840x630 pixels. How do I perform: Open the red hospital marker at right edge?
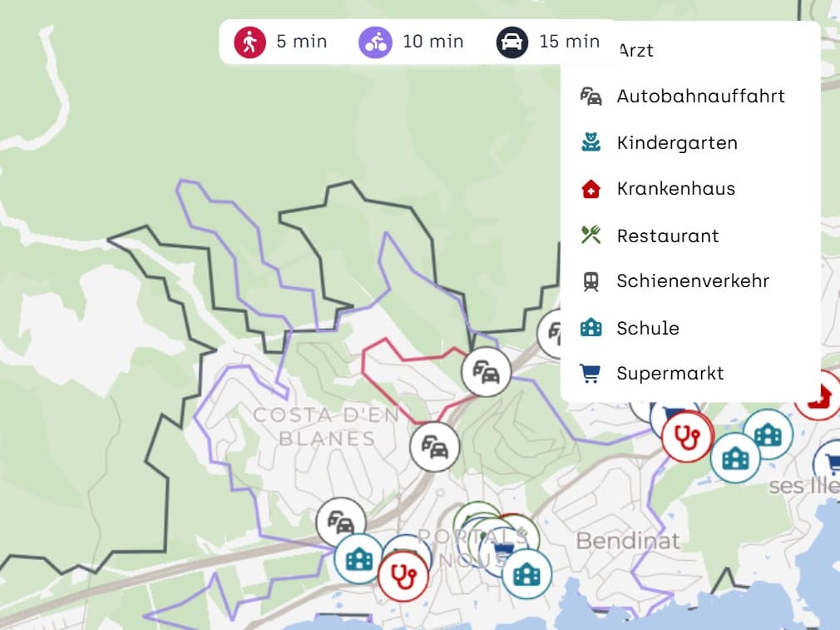(x=818, y=395)
